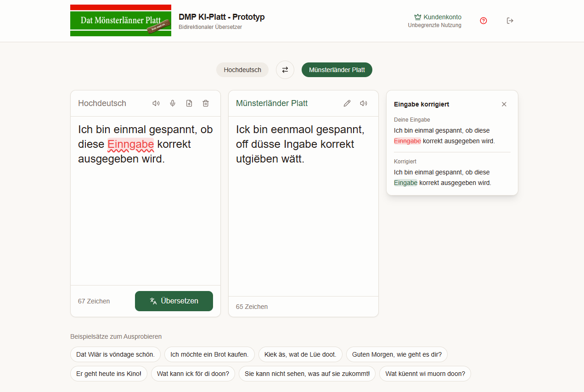Play audio of the Hochdeutsch input text
This screenshot has height=392, width=584.
[x=156, y=103]
